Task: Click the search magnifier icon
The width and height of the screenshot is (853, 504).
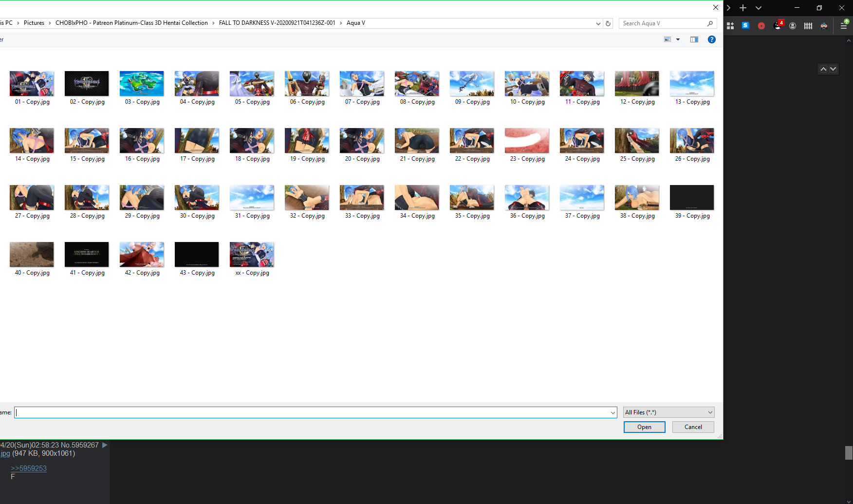Action: coord(710,23)
